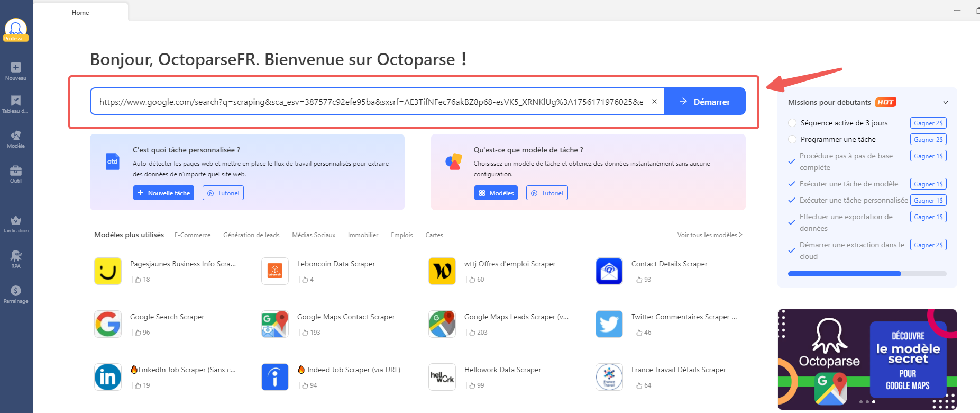980x413 pixels.
Task: Select the Modèles plus utilisés tab
Action: (129, 235)
